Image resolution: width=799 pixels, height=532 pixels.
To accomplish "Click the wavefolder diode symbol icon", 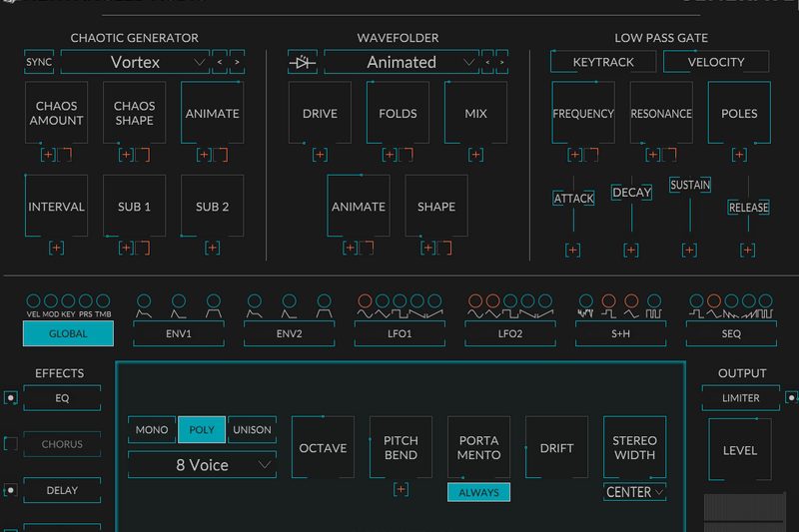I will coord(303,62).
